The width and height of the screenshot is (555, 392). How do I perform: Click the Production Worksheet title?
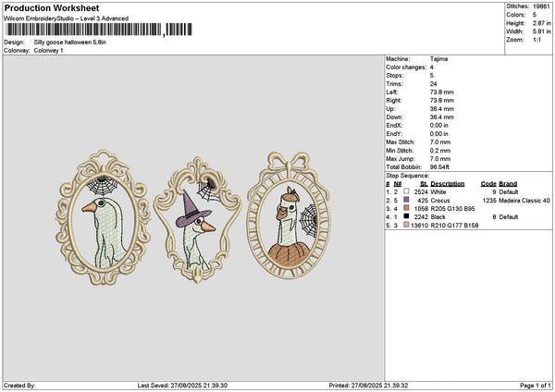[52, 8]
